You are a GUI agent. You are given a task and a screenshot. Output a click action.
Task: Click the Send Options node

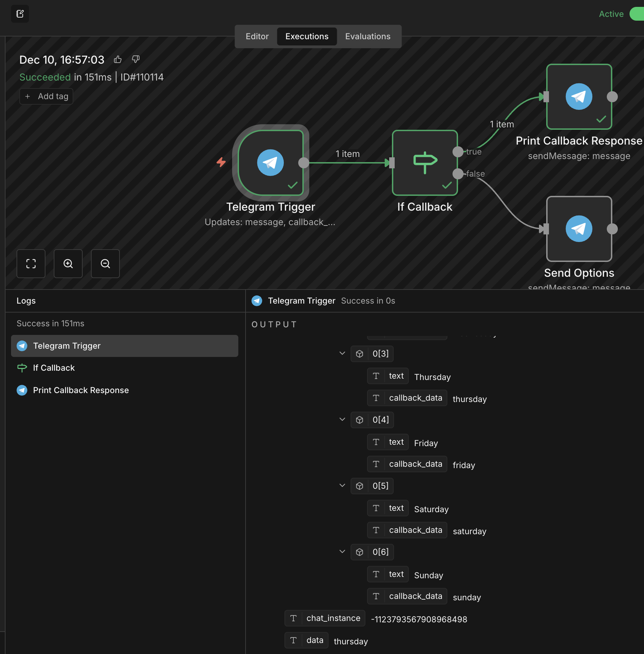pos(579,229)
